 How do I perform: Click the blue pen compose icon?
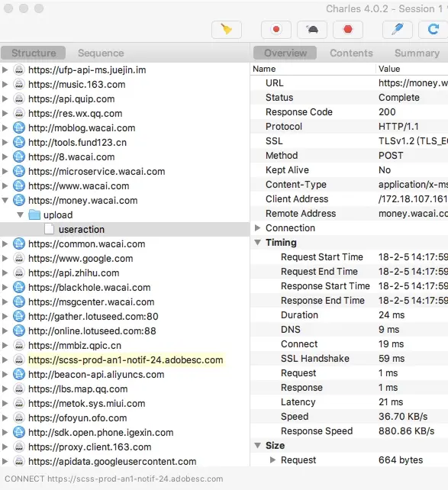click(x=398, y=30)
